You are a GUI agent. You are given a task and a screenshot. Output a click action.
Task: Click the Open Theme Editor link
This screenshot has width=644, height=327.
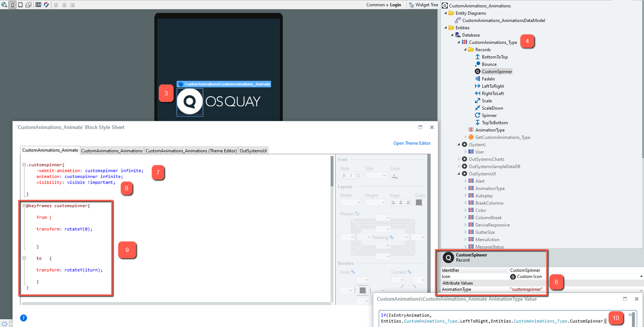click(412, 143)
